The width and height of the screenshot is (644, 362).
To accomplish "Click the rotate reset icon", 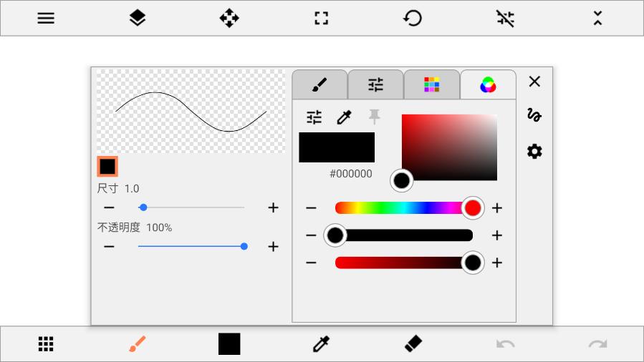I will 413,19.
